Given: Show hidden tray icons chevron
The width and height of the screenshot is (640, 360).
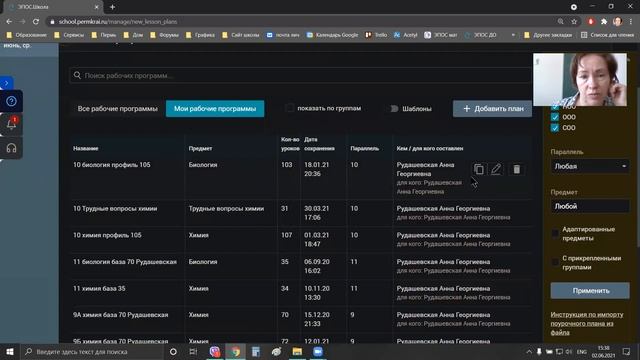Looking at the screenshot, I should (x=529, y=351).
